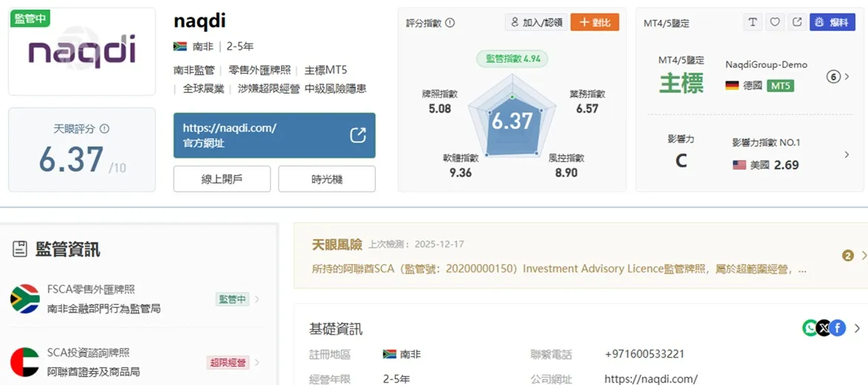Expand the 影響力指數 NO.1 row arrow

[847, 155]
